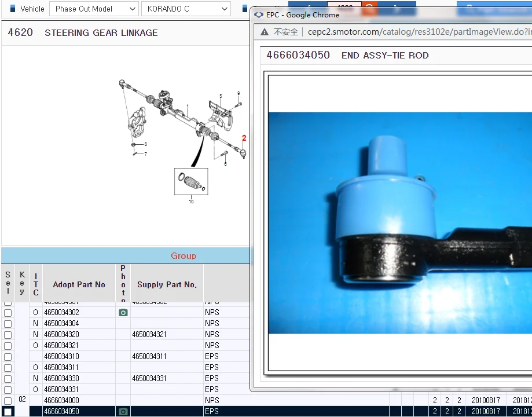Click the insecure site warning icon
532x417 pixels.
pos(265,32)
